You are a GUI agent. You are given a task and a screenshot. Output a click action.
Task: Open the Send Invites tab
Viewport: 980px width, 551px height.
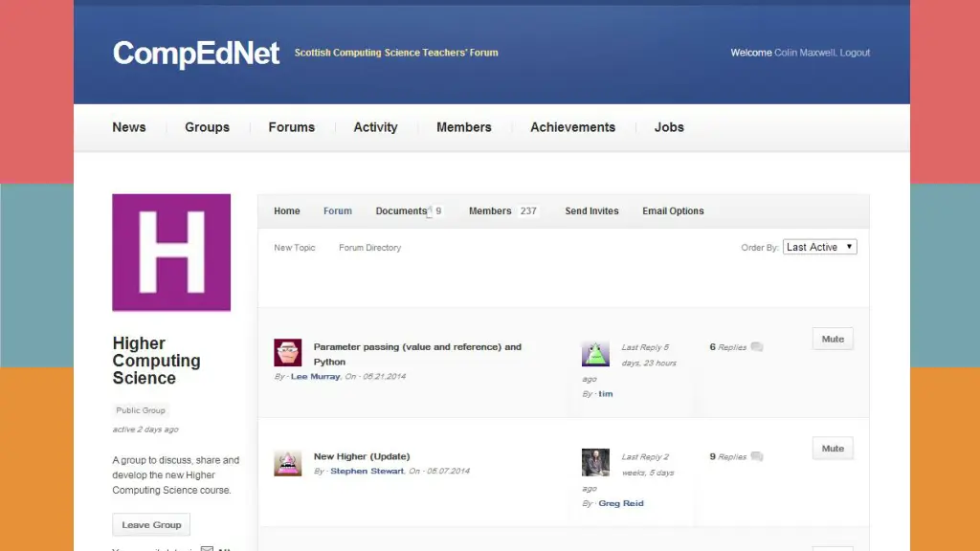point(591,211)
